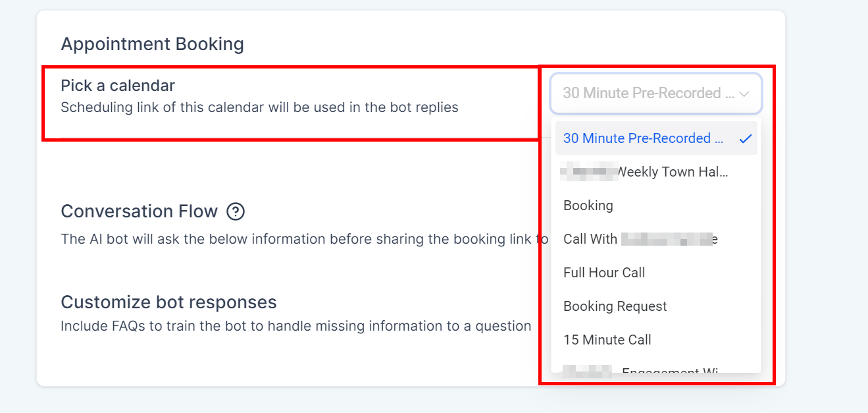Click the Appointment Booking heading
This screenshot has height=413, width=868.
(152, 44)
